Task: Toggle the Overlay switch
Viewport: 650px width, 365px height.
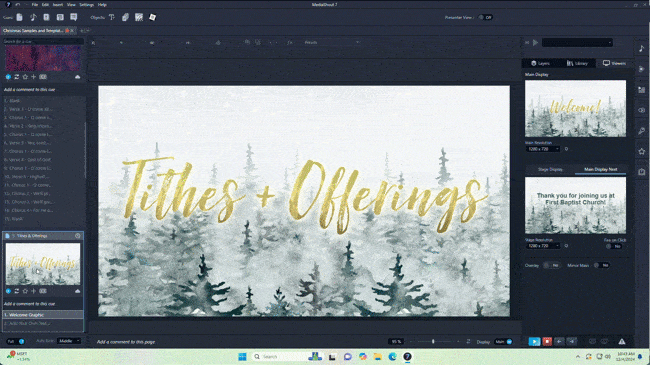Action: point(551,265)
